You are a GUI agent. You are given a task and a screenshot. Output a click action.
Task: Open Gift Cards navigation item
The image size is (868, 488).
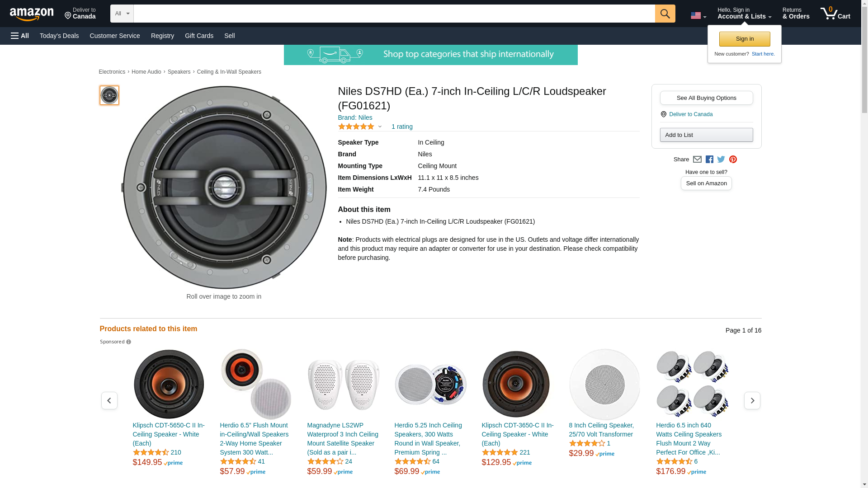pyautogui.click(x=199, y=36)
